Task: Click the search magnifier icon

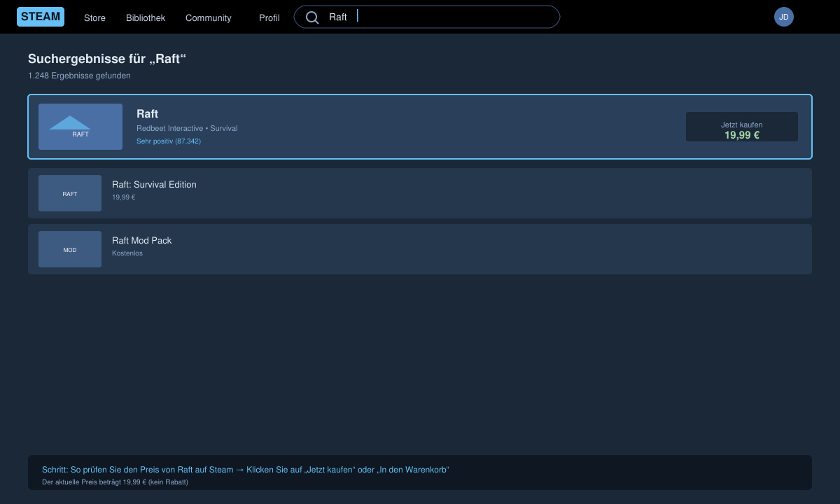Action: coord(312,17)
